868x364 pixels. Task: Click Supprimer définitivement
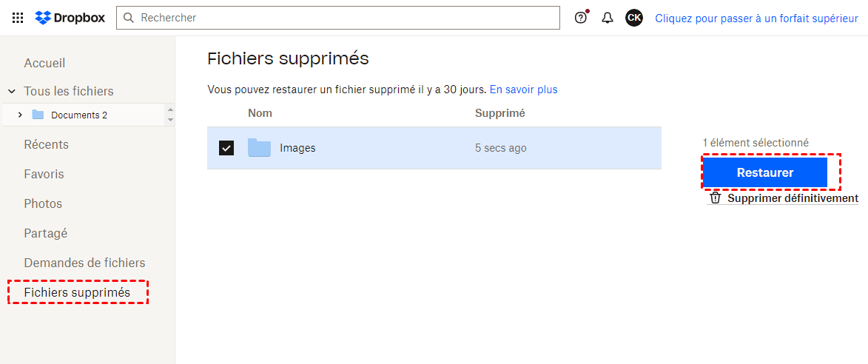(784, 198)
